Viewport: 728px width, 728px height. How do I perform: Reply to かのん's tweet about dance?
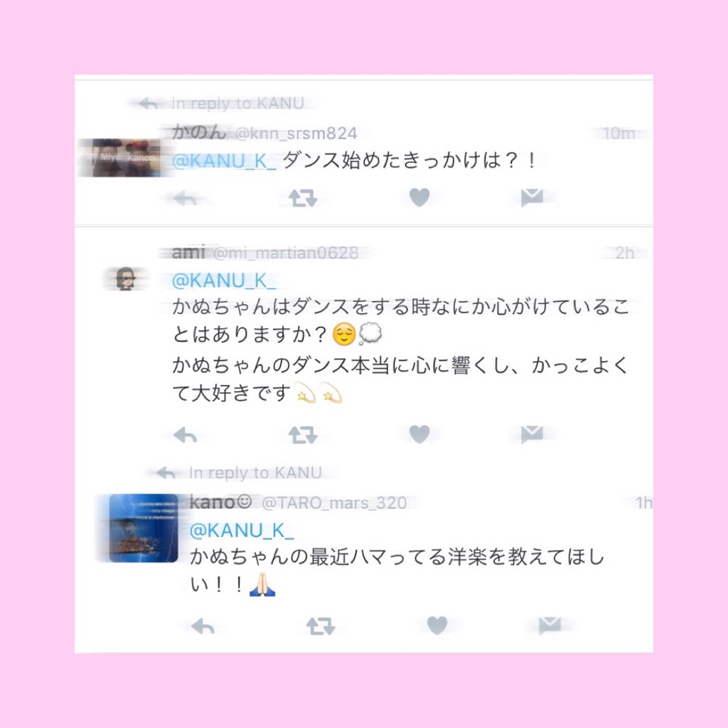[x=185, y=198]
